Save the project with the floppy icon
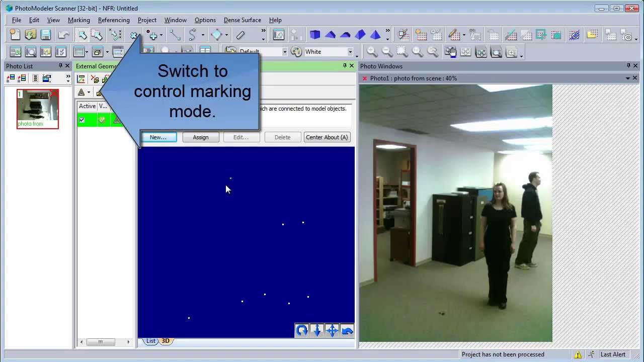The image size is (644, 362). (46, 35)
